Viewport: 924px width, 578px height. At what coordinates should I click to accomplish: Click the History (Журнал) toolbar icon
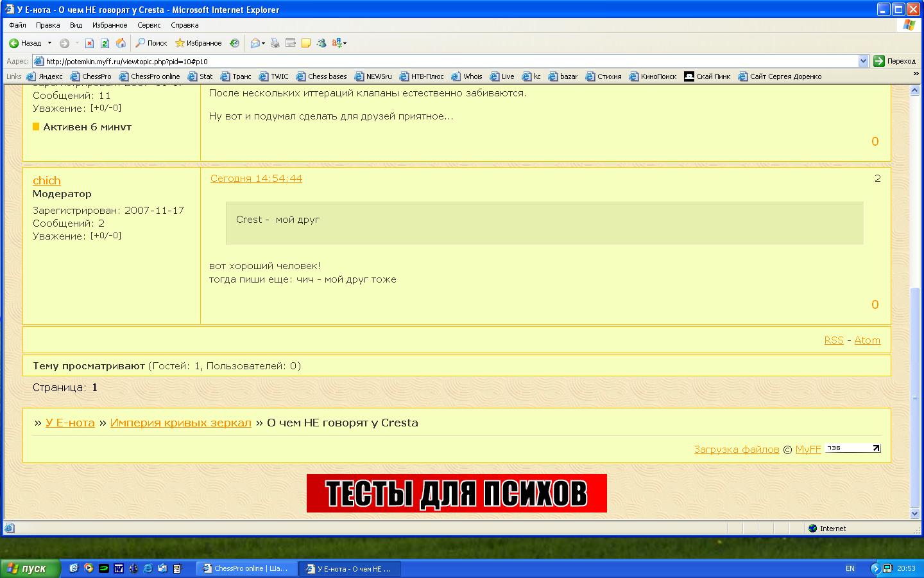click(x=235, y=43)
